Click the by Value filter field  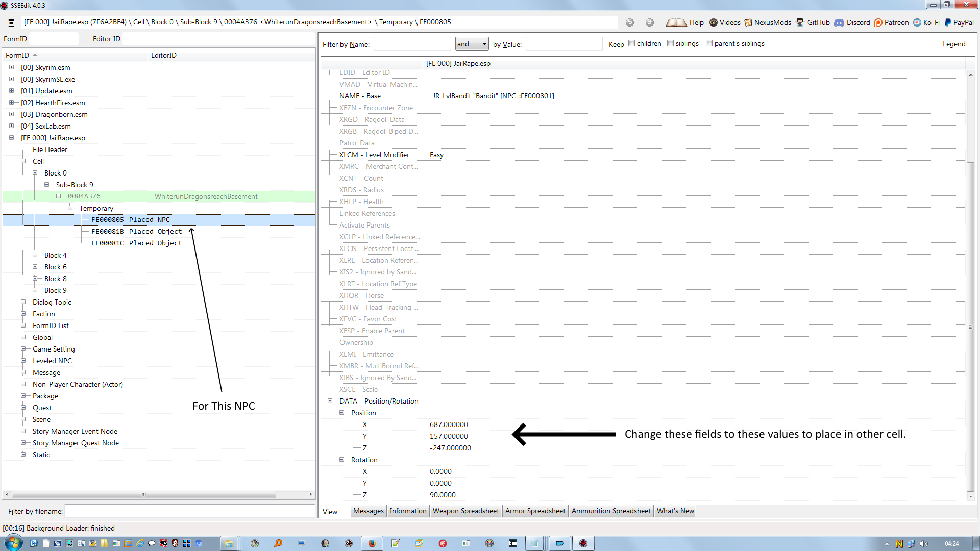coord(564,44)
